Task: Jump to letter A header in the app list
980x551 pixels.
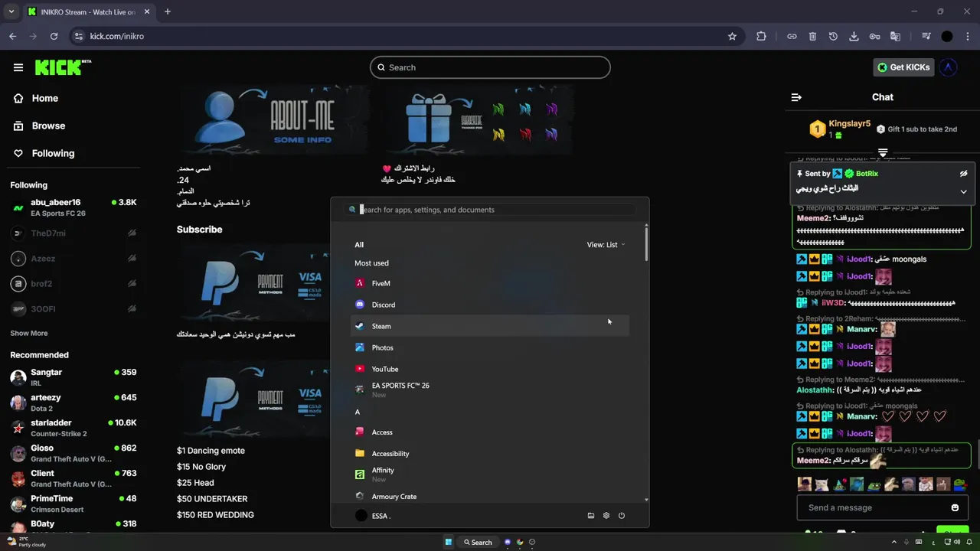Action: [358, 412]
